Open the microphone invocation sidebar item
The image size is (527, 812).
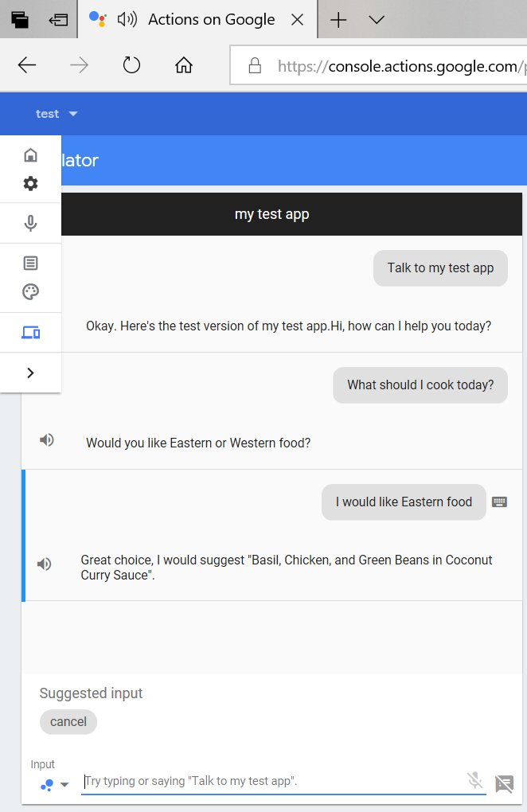tap(30, 223)
